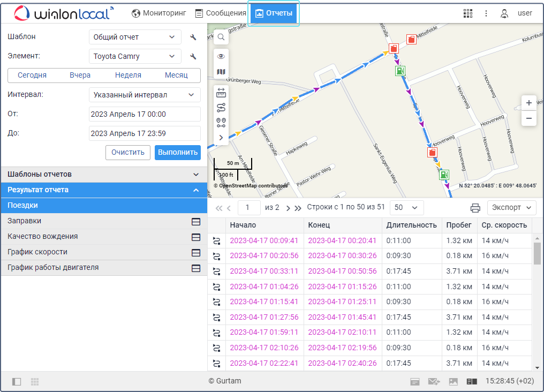544x392 pixels.
Task: Open the apps grid icon in header
Action: coord(468,13)
